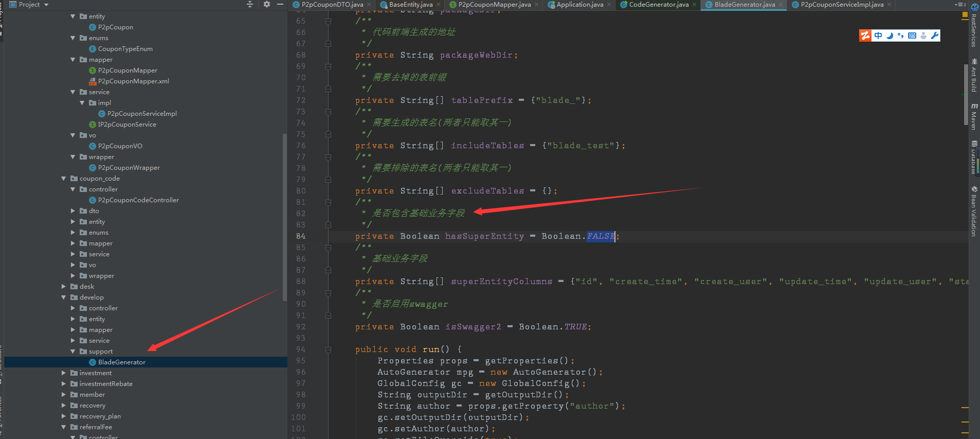This screenshot has height=439, width=980.
Task: Click the recovery folder icon
Action: point(74,406)
